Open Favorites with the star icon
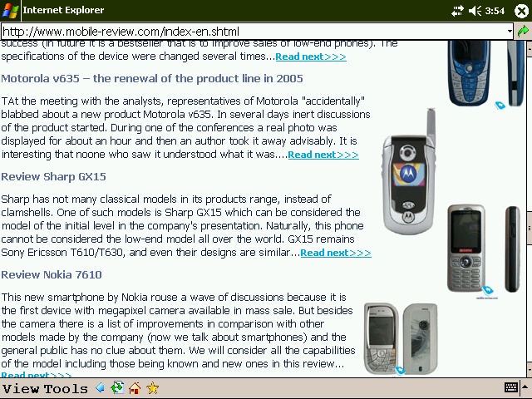 153,388
